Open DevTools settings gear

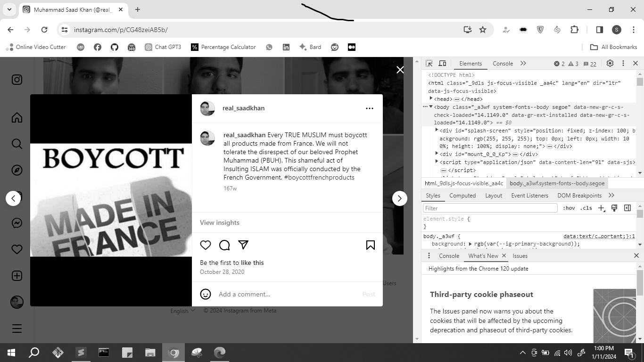(610, 63)
